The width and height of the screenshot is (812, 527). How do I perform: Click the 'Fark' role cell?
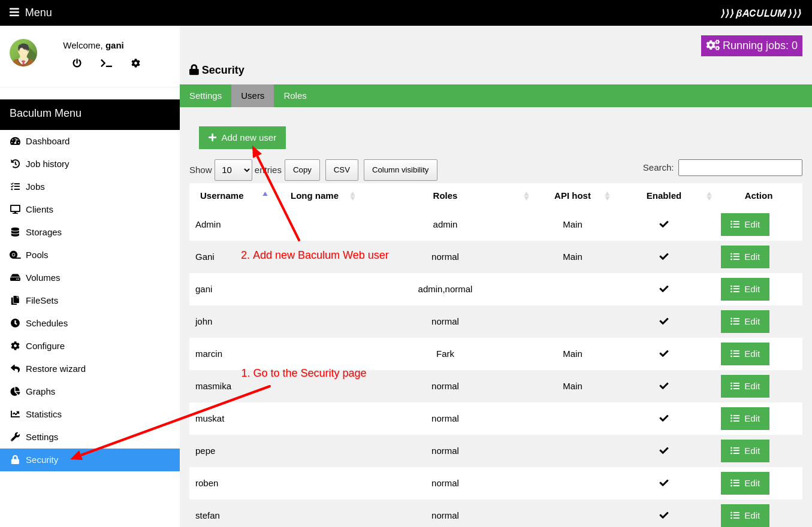pos(445,354)
